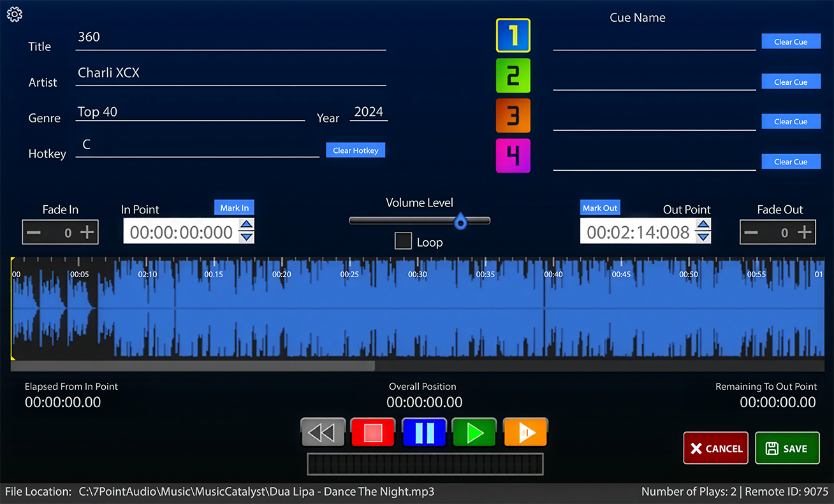
Task: Click the Clear Hotkey button
Action: click(x=355, y=150)
